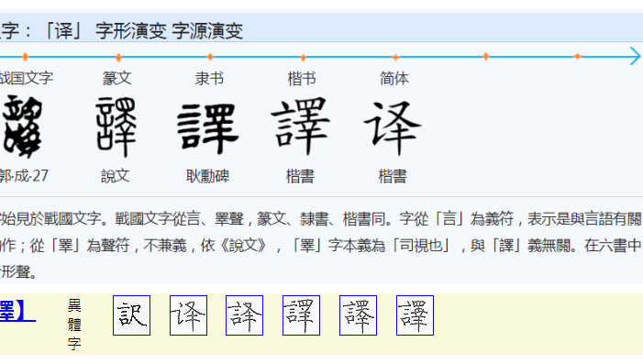Click the 简体 simplified glyph 译
Image resolution: width=643 pixels, height=364 pixels.
tap(393, 127)
